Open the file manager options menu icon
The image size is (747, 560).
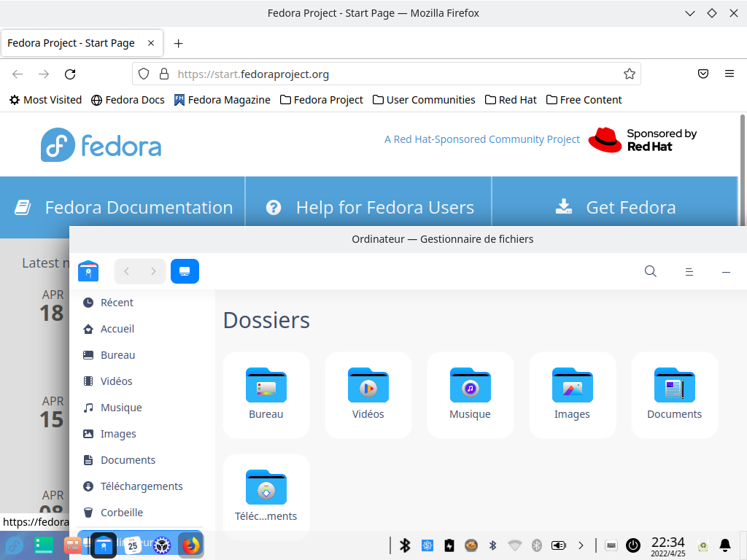point(689,271)
